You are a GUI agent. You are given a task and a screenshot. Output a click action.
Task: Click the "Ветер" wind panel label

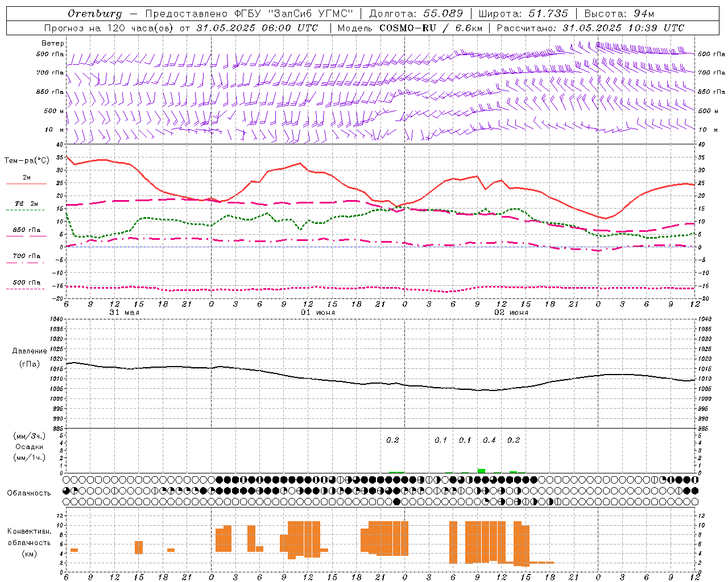tap(53, 43)
